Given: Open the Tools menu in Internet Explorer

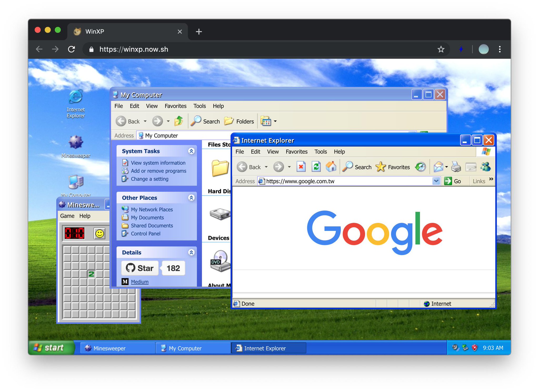Looking at the screenshot, I should click(x=321, y=152).
